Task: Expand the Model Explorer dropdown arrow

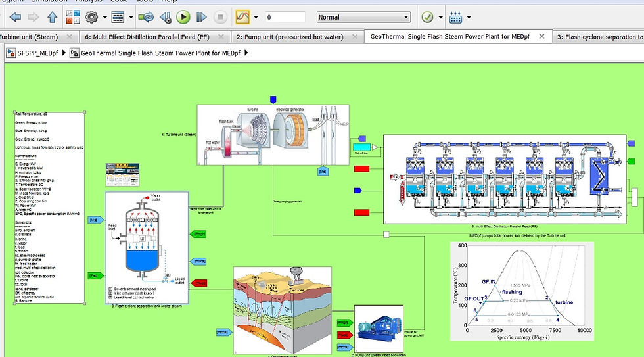Action: click(x=131, y=17)
